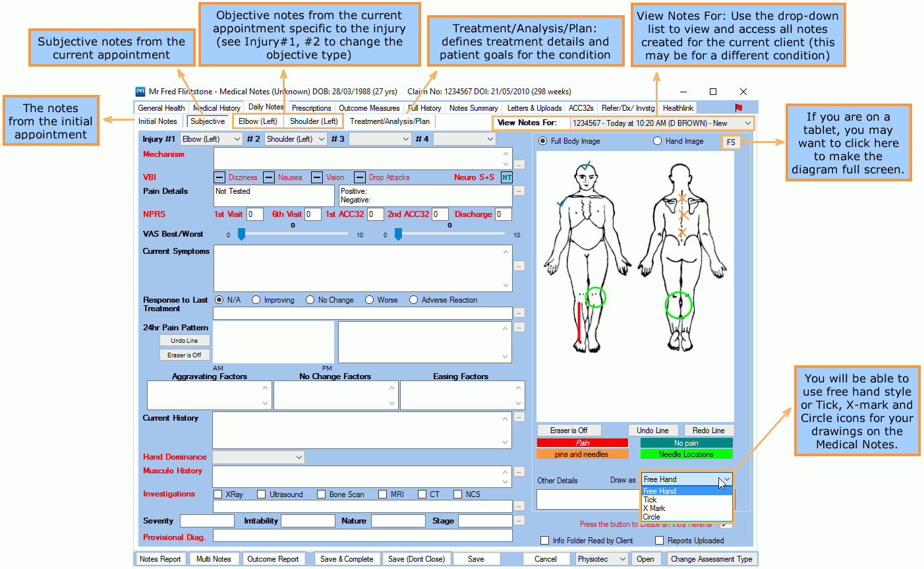Click the red flag icon
The image size is (924, 569).
coord(739,107)
